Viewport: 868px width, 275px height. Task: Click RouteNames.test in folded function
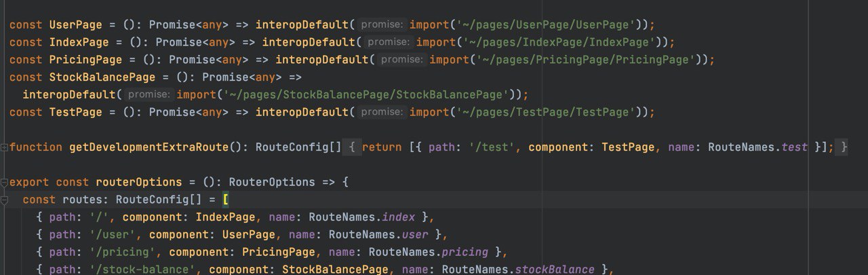(758, 147)
